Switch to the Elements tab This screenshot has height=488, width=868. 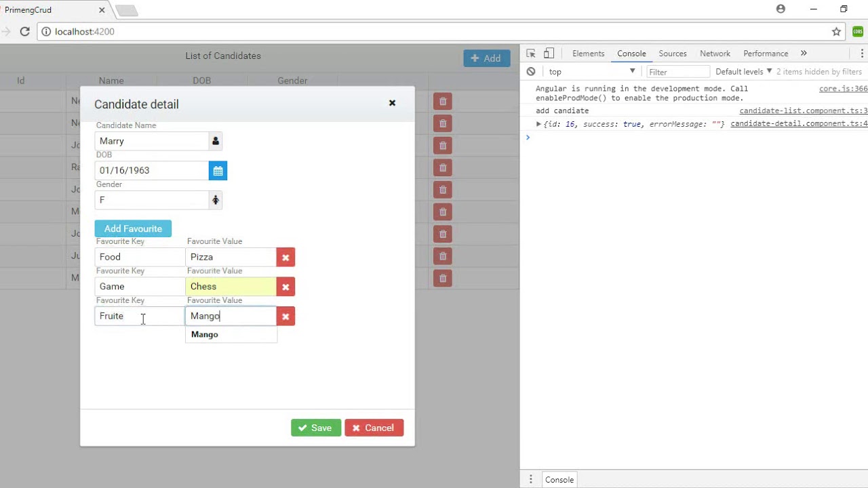click(588, 54)
